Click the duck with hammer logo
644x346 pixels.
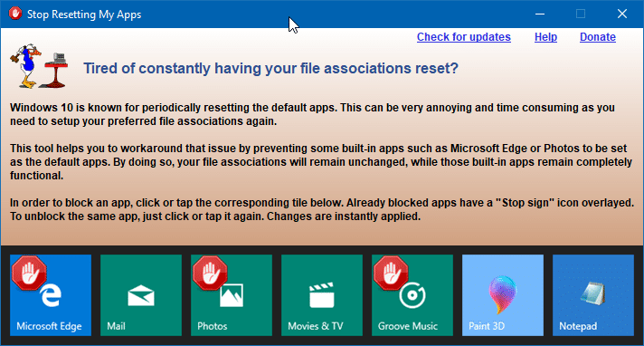click(x=39, y=66)
